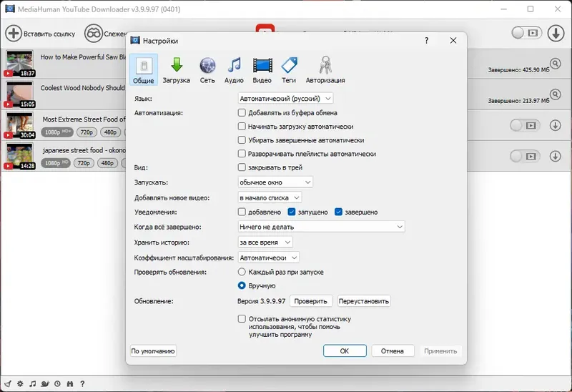Enable закрывать в трей checkbox

(x=242, y=167)
